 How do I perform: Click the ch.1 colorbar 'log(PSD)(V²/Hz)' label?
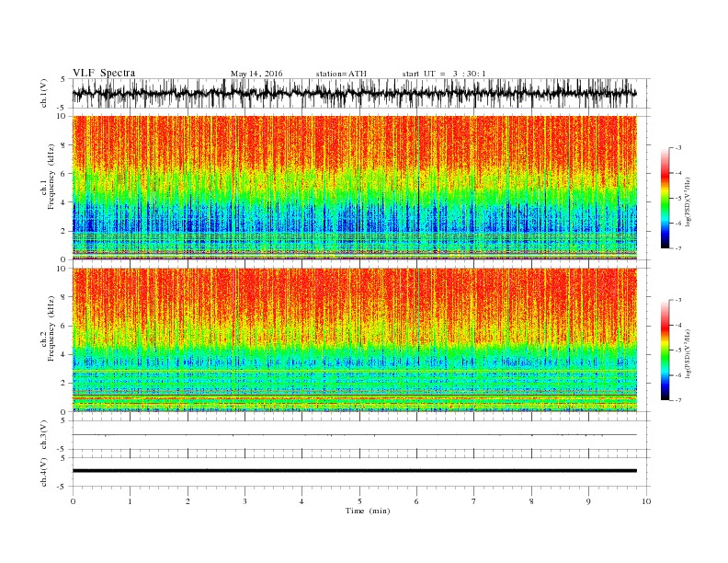(688, 201)
